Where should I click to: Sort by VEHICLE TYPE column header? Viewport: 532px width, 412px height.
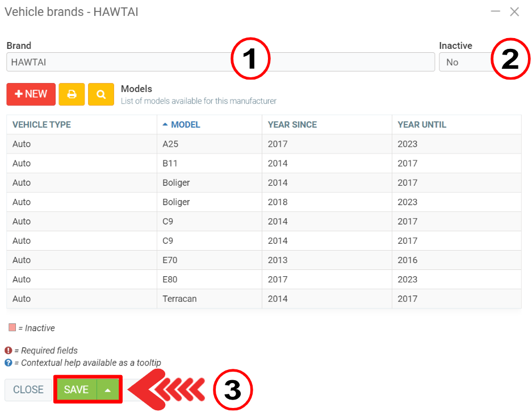pyautogui.click(x=41, y=124)
